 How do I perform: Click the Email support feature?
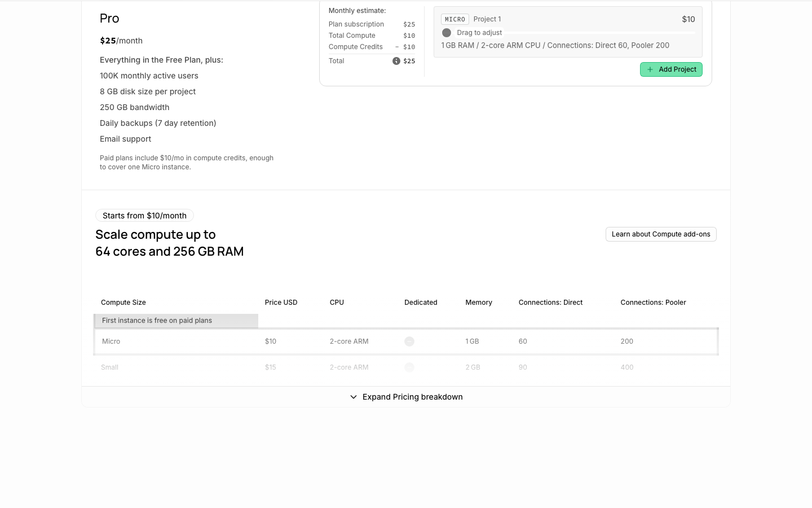tap(125, 139)
